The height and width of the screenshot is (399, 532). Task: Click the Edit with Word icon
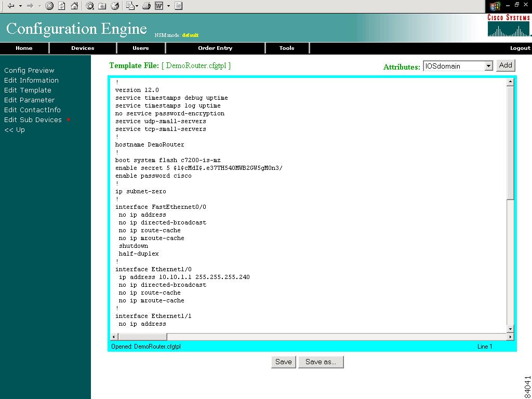point(159,6)
